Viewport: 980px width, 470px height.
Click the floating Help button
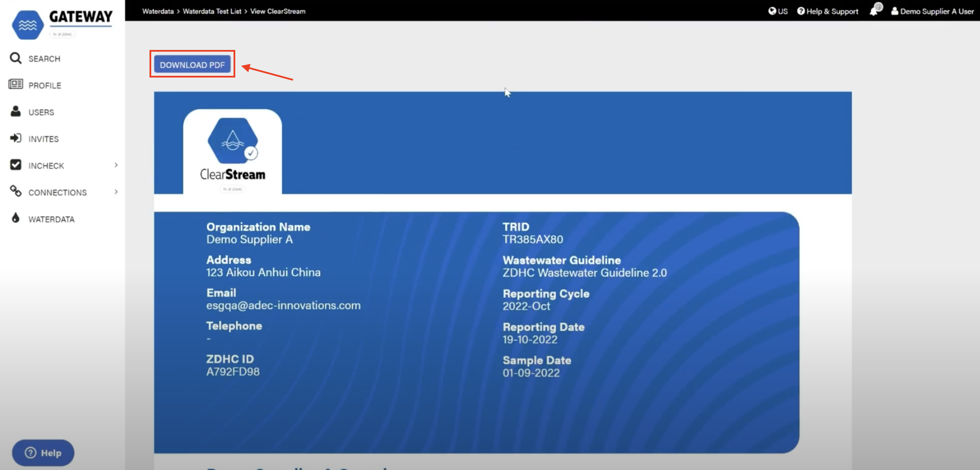[x=43, y=452]
